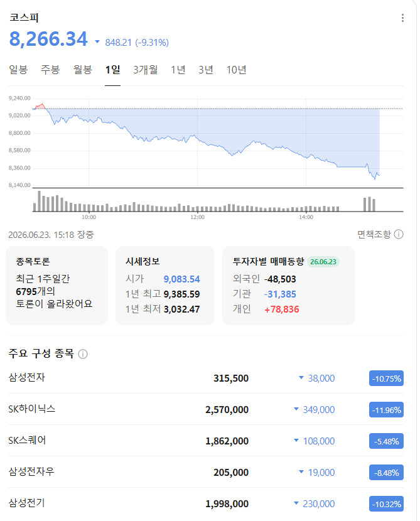Screen dimensions: 420x521
Task: Click the 8,140.00 y-axis label
Action: (x=19, y=185)
